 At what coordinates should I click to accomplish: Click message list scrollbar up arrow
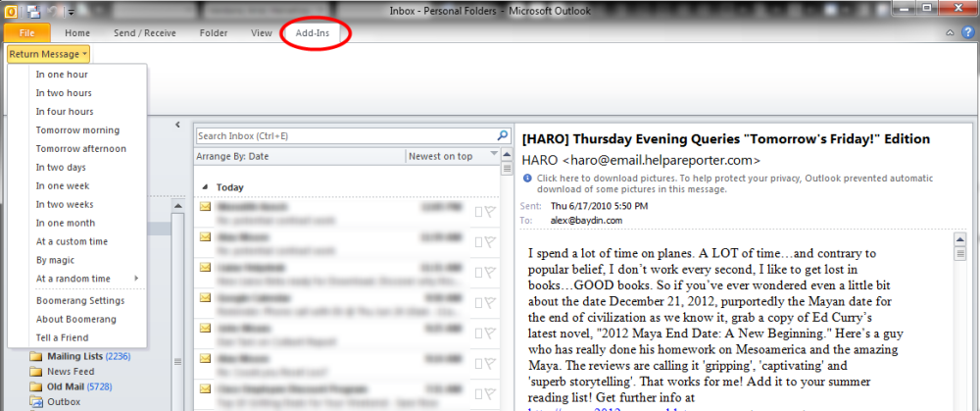[x=507, y=157]
